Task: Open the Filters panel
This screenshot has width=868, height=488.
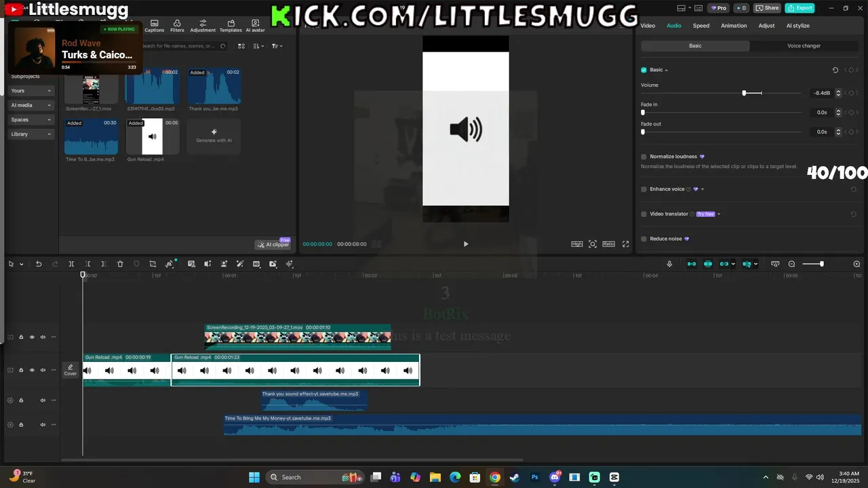Action: click(x=177, y=26)
